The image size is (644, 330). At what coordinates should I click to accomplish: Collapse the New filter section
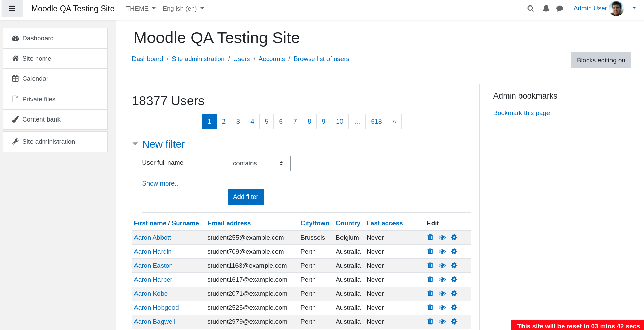(163, 144)
